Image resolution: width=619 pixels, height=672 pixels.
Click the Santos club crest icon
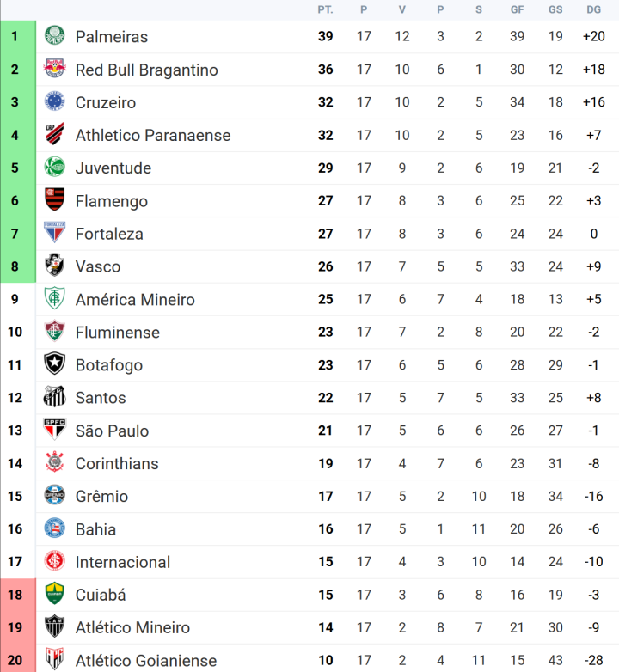54,397
